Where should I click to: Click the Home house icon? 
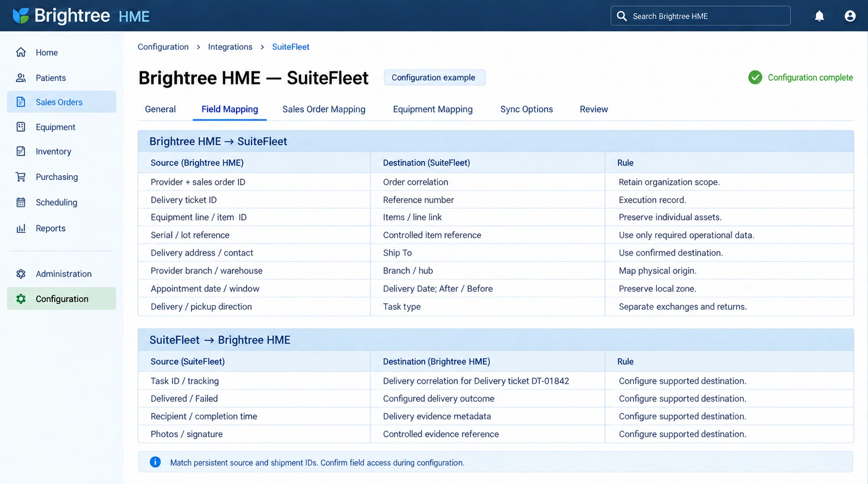(x=21, y=52)
